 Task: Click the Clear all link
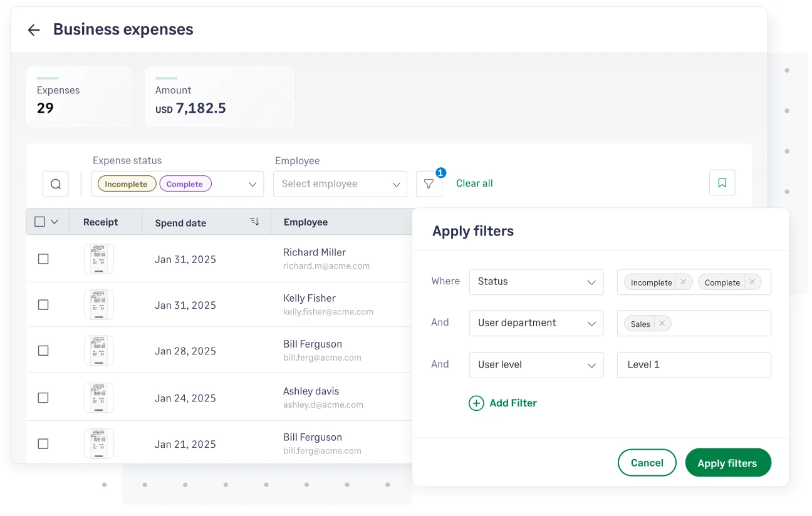(x=474, y=183)
